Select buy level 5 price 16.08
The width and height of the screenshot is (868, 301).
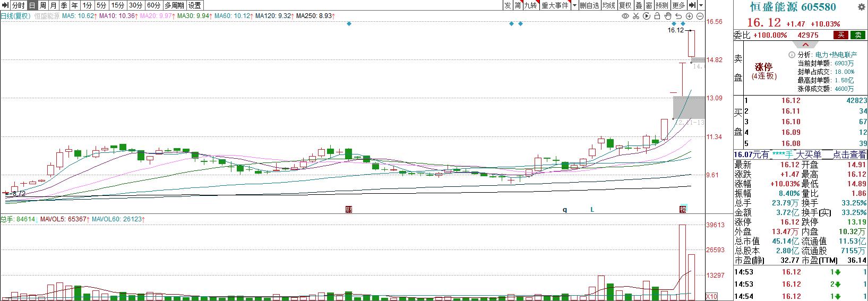pos(790,143)
